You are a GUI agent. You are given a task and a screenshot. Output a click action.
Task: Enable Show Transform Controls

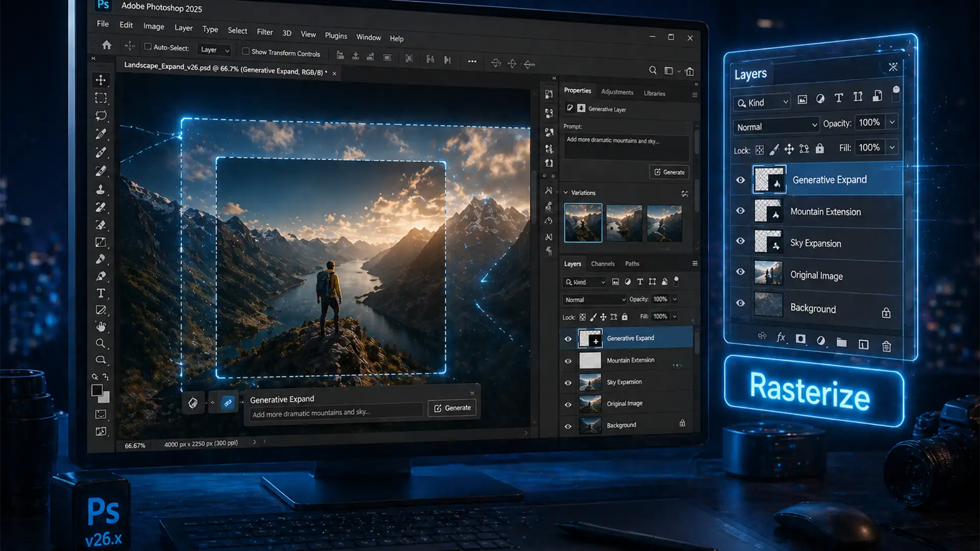pyautogui.click(x=247, y=52)
